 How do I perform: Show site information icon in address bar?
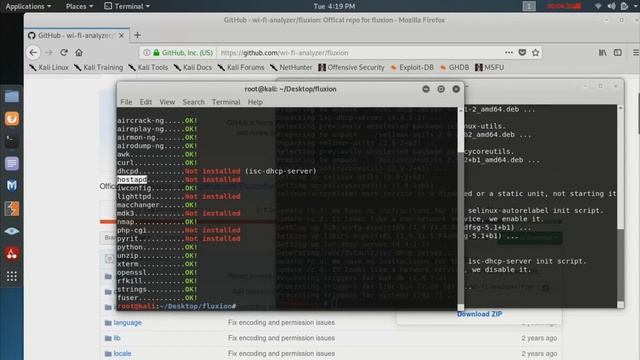click(x=147, y=53)
